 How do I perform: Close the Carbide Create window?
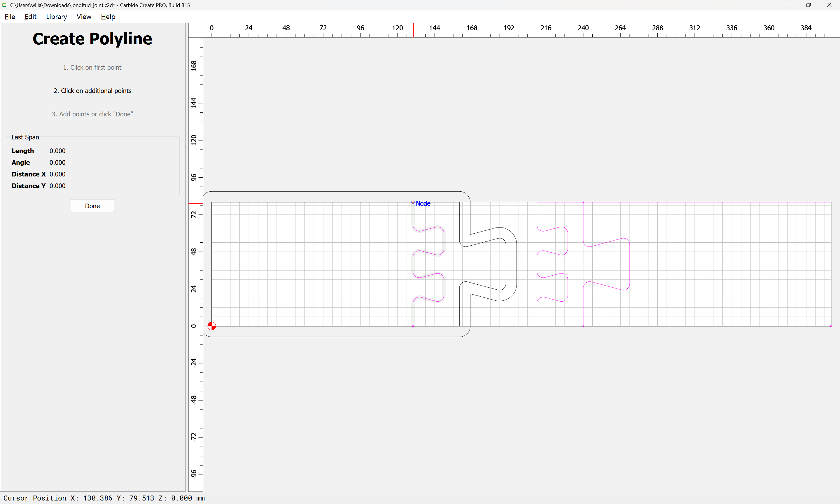829,5
